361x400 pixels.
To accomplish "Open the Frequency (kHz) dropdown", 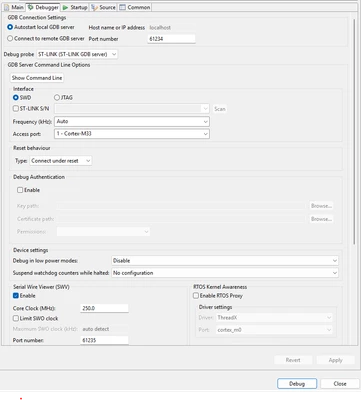I will (x=132, y=122).
